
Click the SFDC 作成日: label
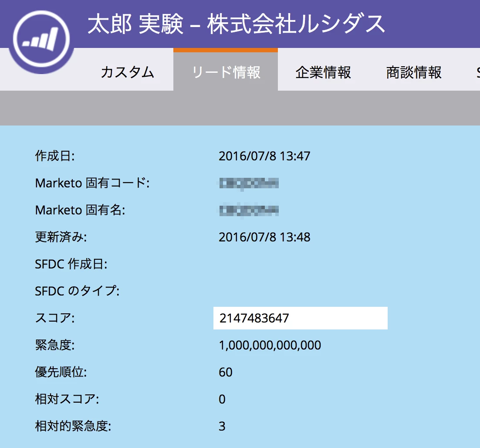coord(71,264)
